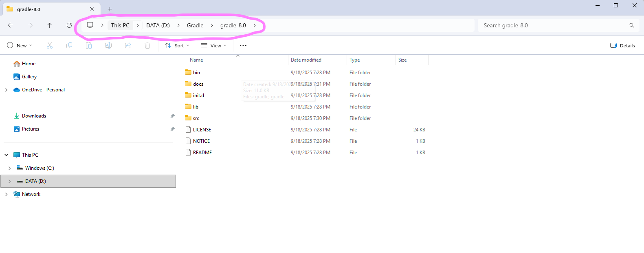Open the Details pane
Image resolution: width=644 pixels, height=253 pixels.
coord(622,46)
